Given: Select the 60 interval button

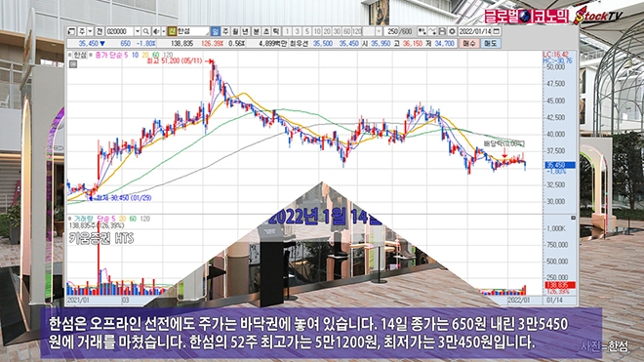Looking at the screenshot, I should (x=346, y=31).
